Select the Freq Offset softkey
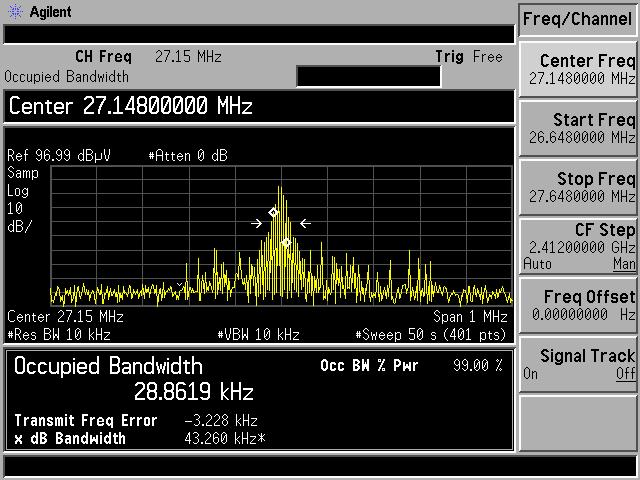Image resolution: width=640 pixels, height=480 pixels. point(578,305)
